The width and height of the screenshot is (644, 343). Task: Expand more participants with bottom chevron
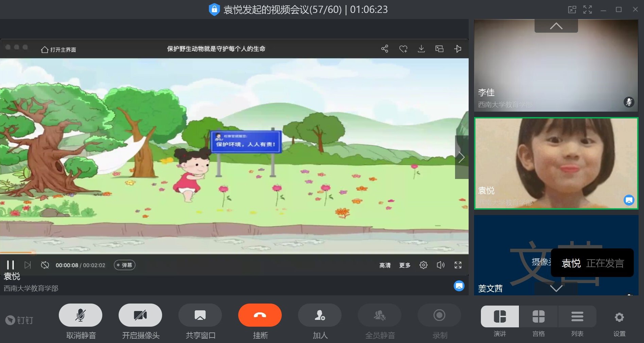coord(557,289)
